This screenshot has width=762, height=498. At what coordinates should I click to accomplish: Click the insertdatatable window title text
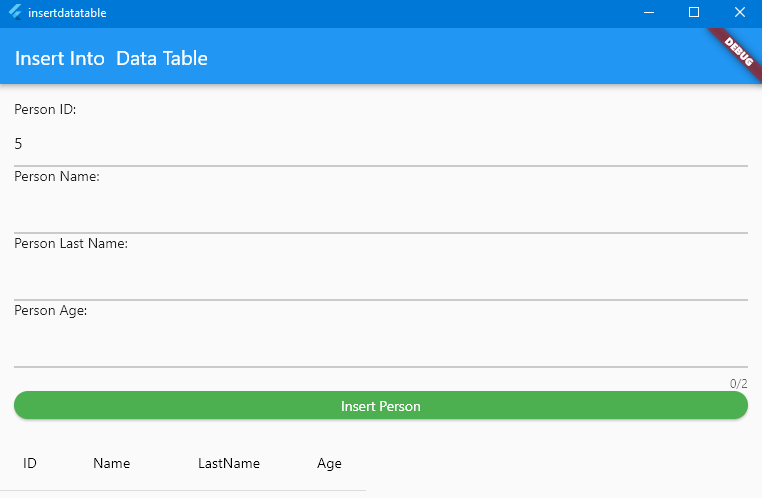pos(67,13)
